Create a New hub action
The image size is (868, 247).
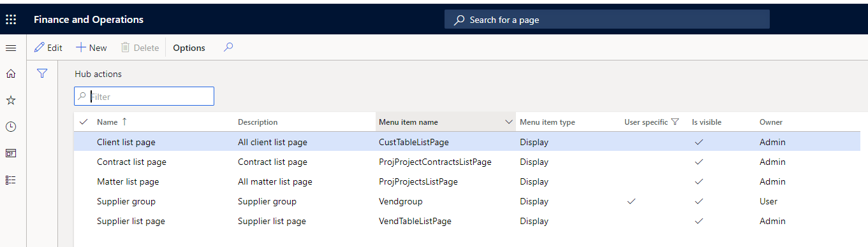tap(91, 48)
